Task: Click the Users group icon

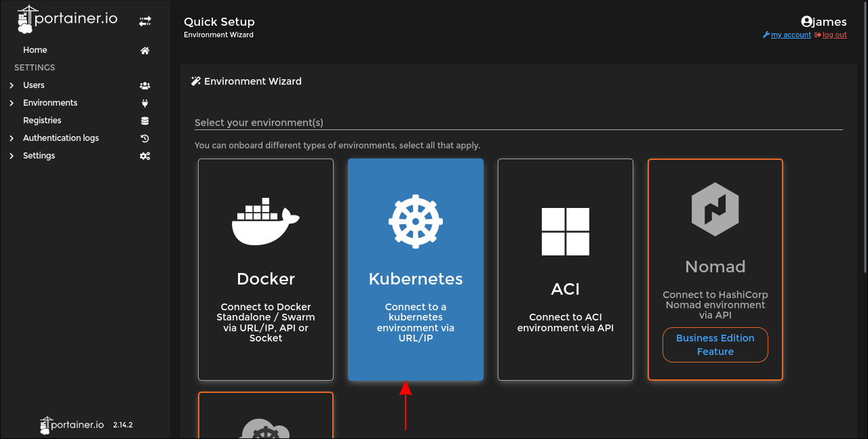Action: point(144,85)
